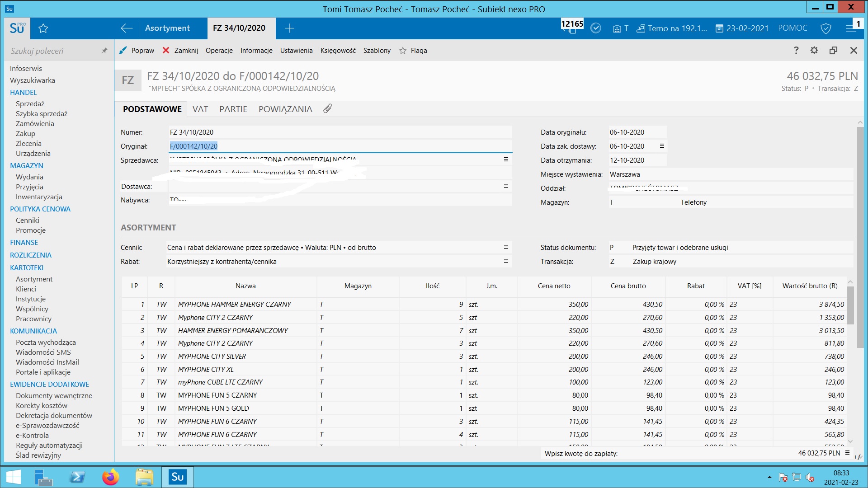Click the Nazwa column header
The height and width of the screenshot is (488, 868).
coord(245,286)
